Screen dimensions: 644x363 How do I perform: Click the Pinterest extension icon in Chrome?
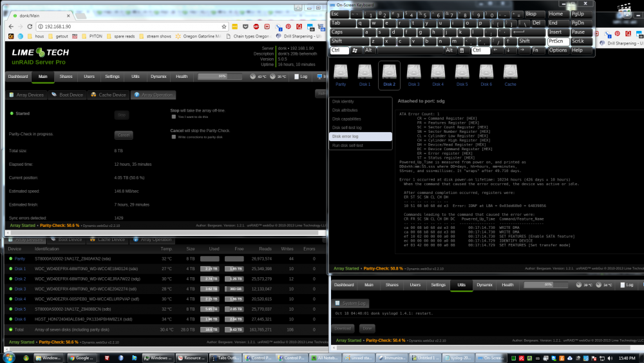point(289,26)
